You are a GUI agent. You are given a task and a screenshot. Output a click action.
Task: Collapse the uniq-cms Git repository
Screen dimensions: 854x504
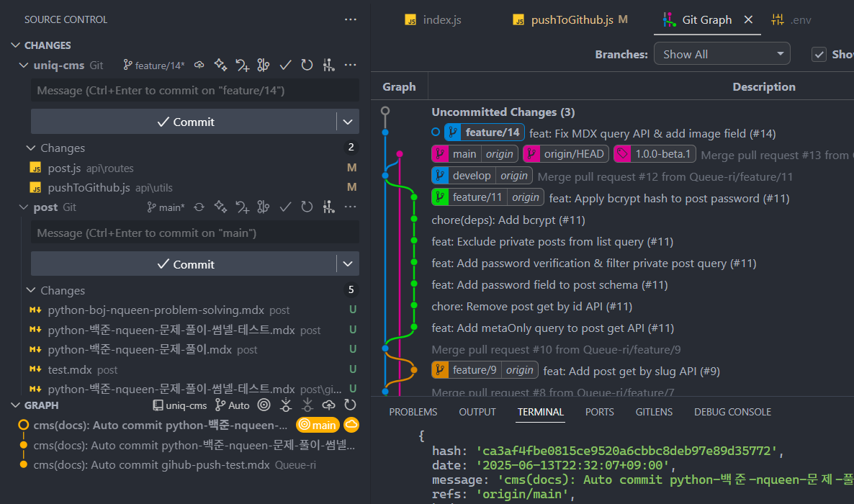pyautogui.click(x=24, y=66)
